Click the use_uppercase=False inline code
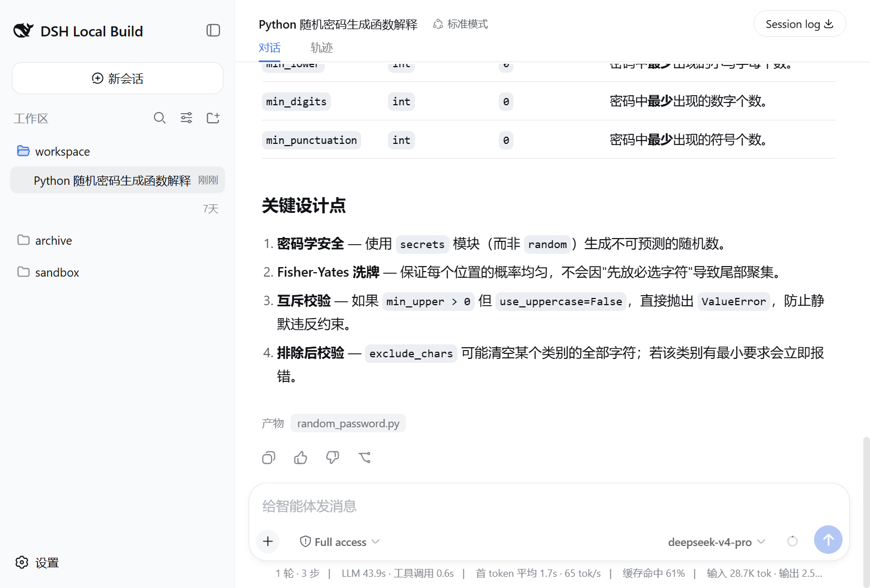The height and width of the screenshot is (588, 870). (561, 301)
